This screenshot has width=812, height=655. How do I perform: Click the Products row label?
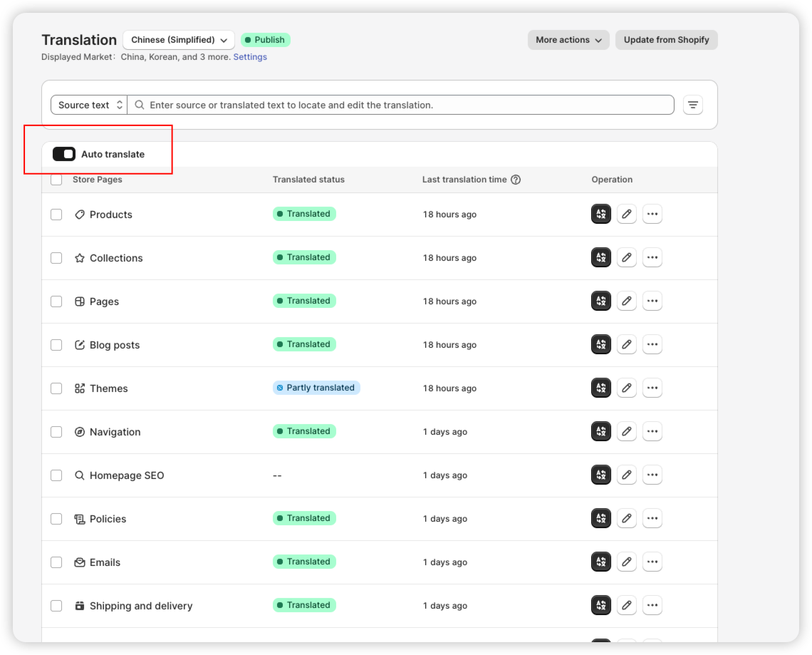111,215
